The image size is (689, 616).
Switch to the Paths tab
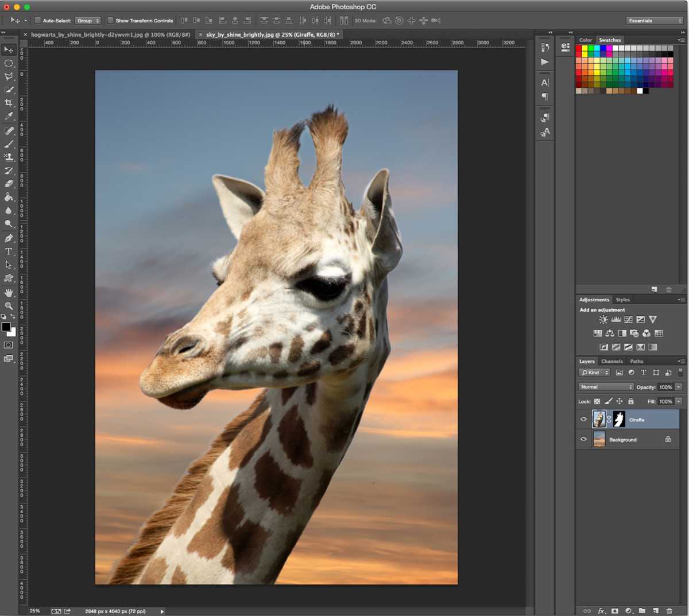(x=636, y=361)
